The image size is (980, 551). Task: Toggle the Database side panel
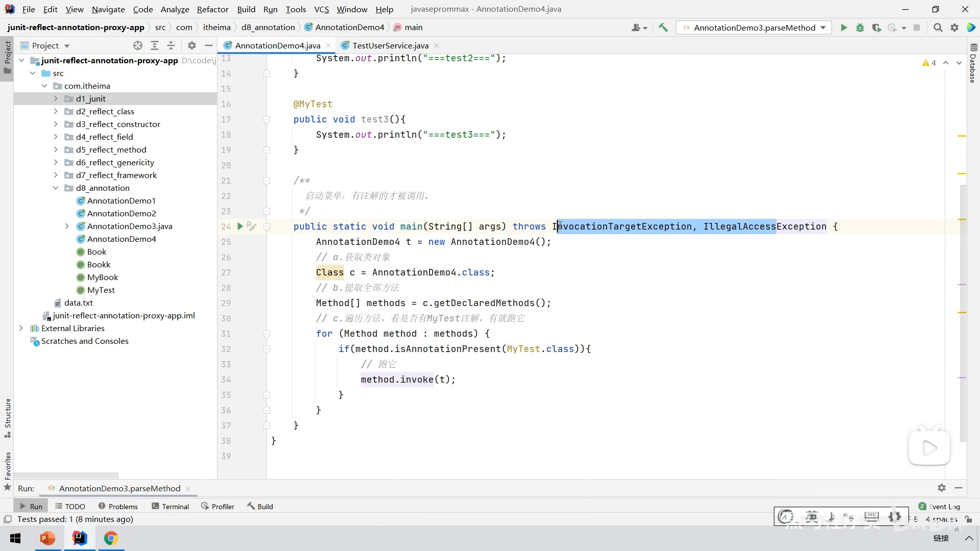(972, 64)
